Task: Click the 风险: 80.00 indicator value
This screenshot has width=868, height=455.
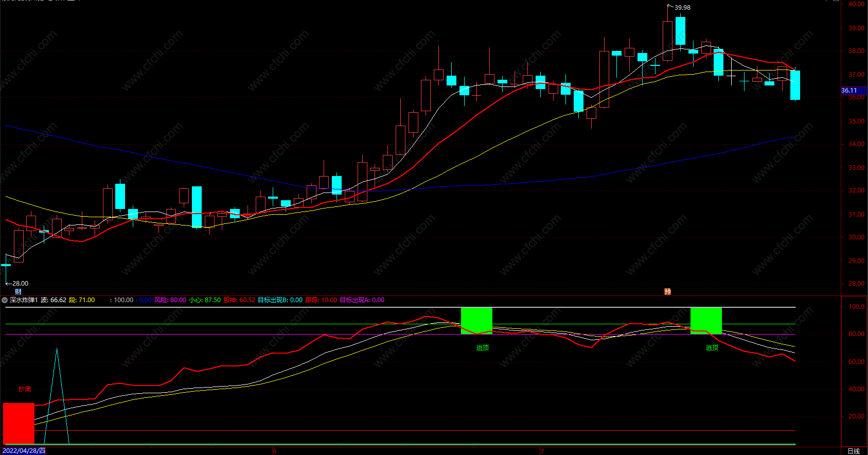Action: (170, 300)
